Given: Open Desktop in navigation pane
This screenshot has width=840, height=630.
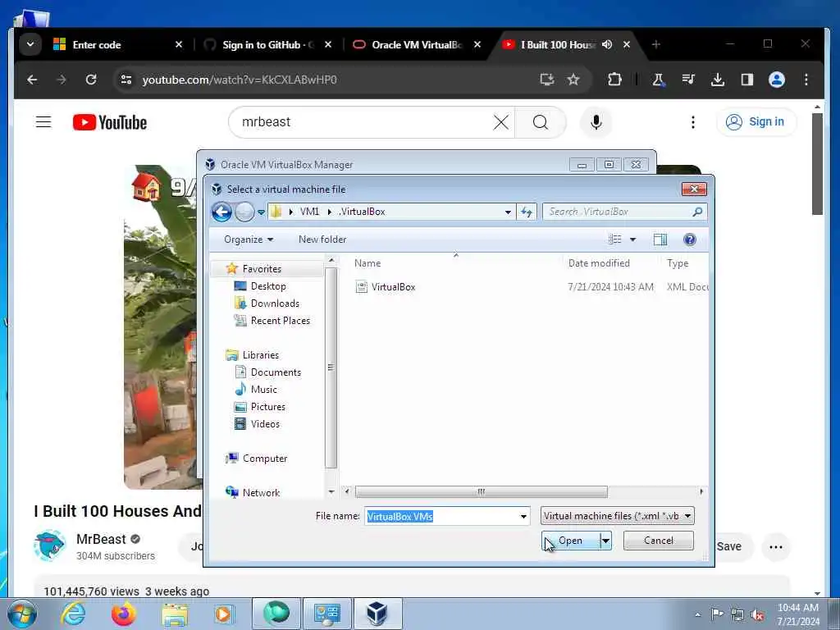Looking at the screenshot, I should click(x=268, y=286).
